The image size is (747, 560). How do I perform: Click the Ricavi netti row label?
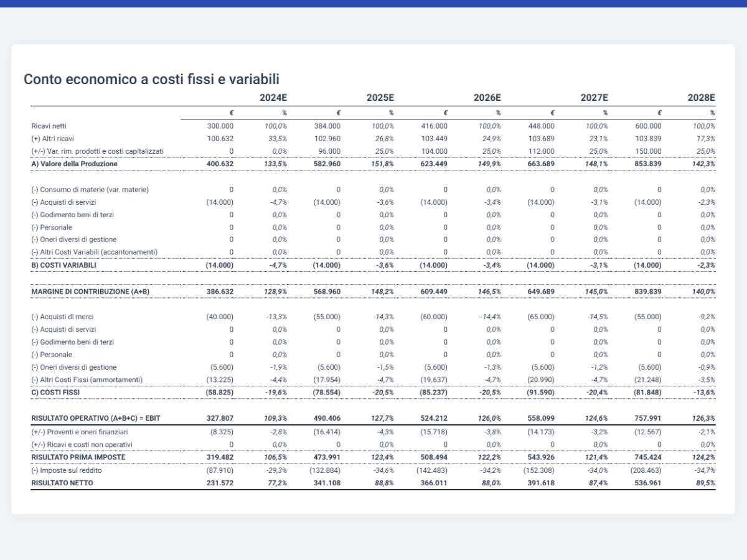point(49,126)
